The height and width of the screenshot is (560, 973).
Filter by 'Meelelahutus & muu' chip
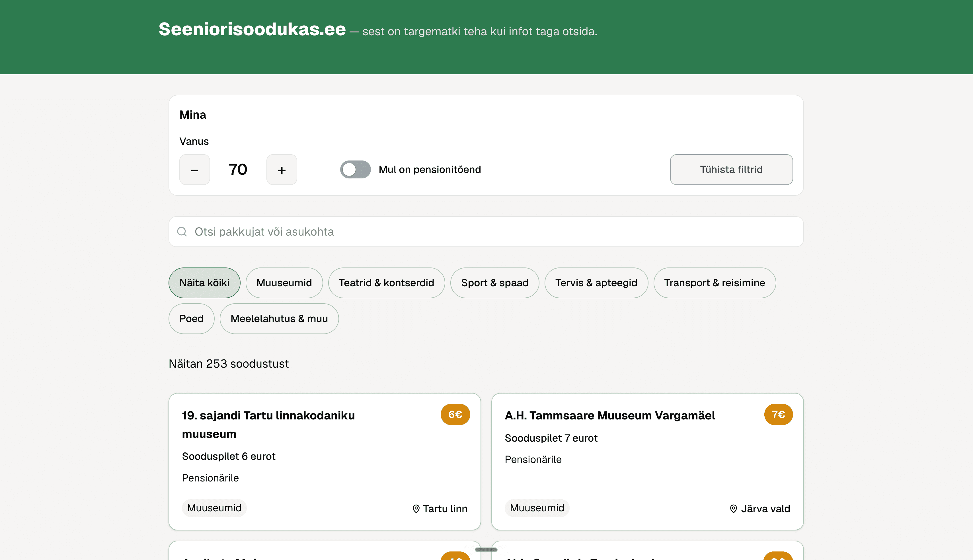point(279,318)
